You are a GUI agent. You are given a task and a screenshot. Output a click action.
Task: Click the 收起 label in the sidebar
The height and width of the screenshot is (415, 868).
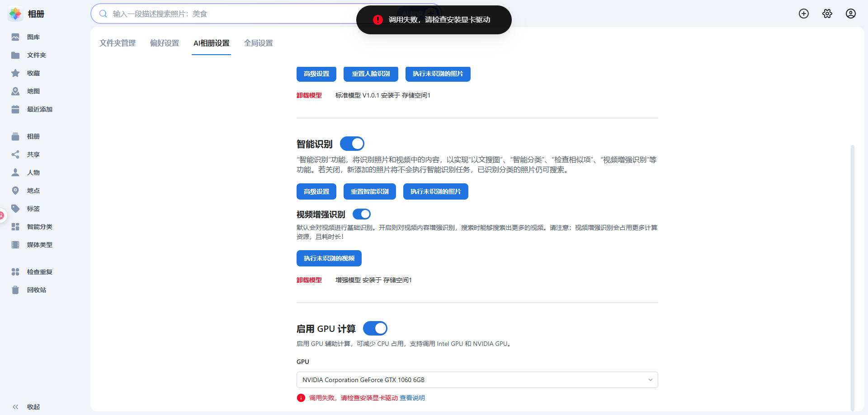pyautogui.click(x=33, y=407)
